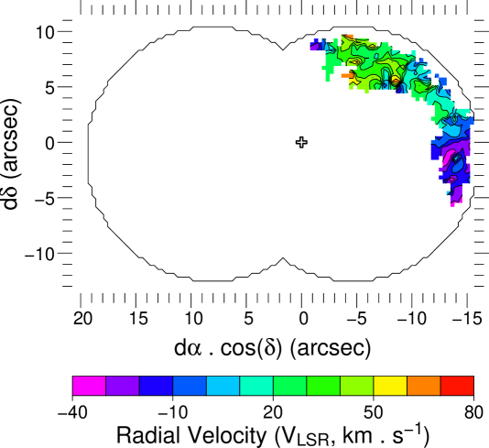Click the central cross marker at origin
Viewport: 489px width, 448px height.
tap(301, 142)
